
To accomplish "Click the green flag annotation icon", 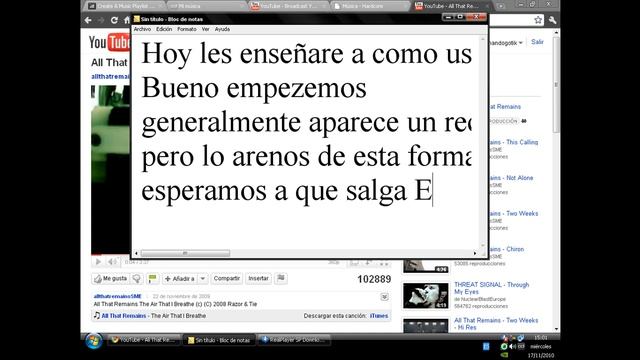I will [x=152, y=279].
